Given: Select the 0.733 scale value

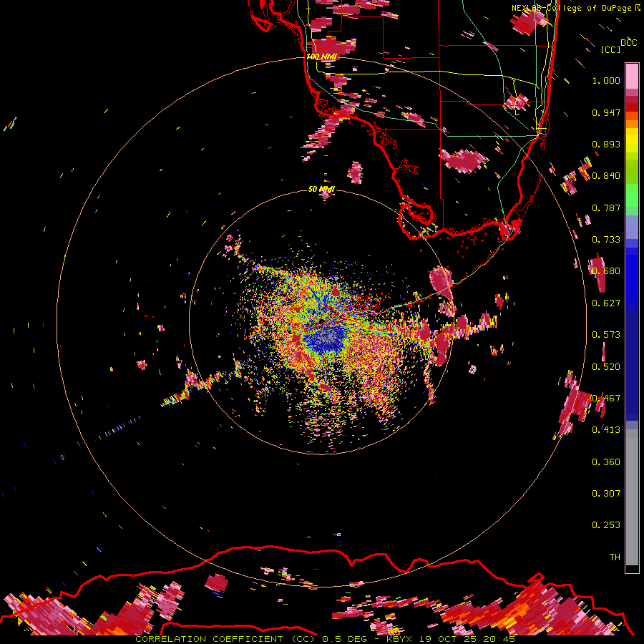Looking at the screenshot, I should click(x=606, y=240).
